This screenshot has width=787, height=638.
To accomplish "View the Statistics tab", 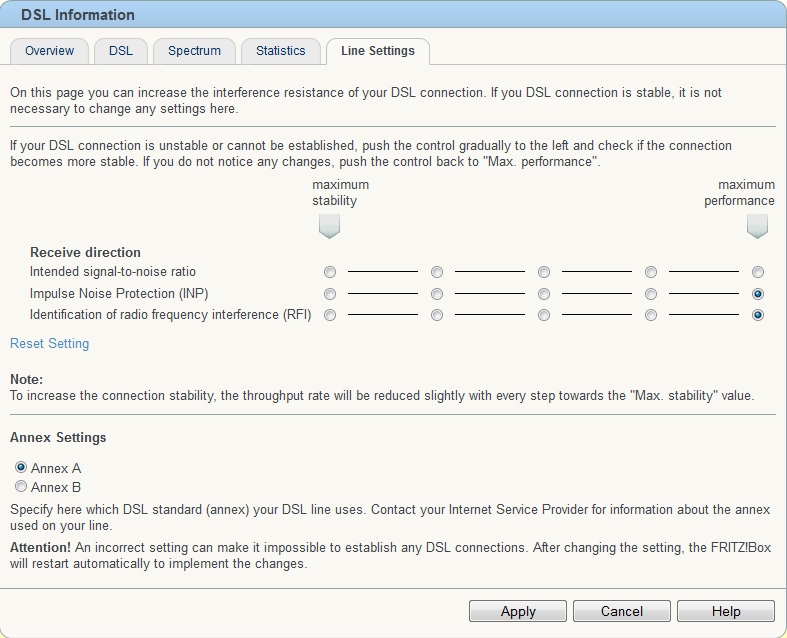I will pos(281,51).
